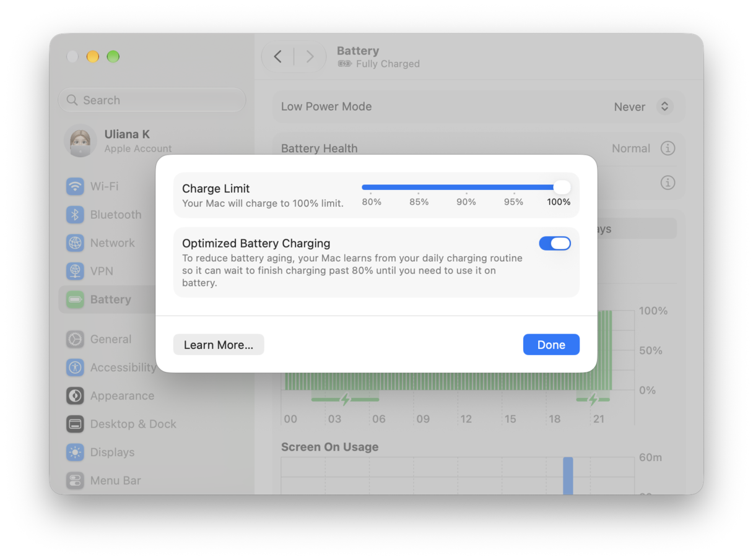Viewport: 753px width, 560px height.
Task: Click the Desktop & Dock icon
Action: pos(75,424)
